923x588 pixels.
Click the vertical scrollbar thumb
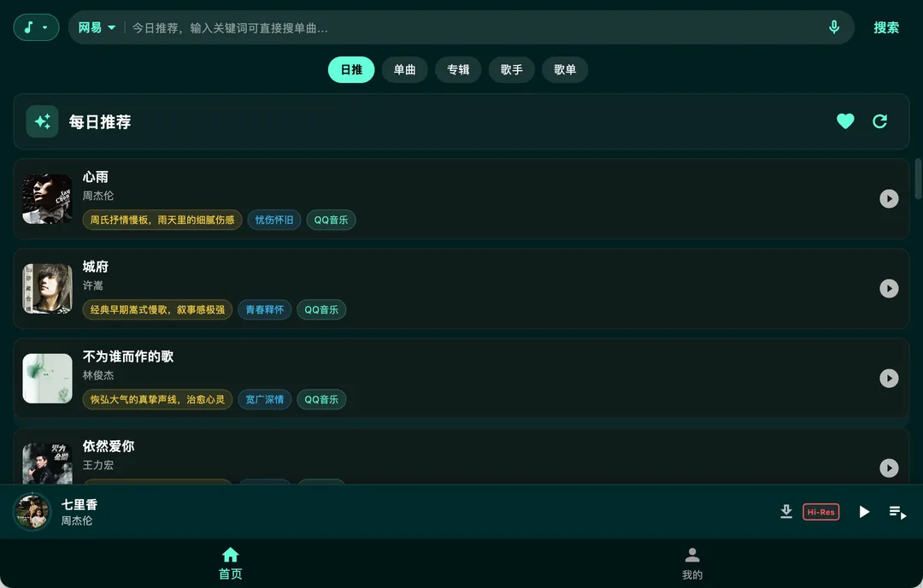[918, 179]
